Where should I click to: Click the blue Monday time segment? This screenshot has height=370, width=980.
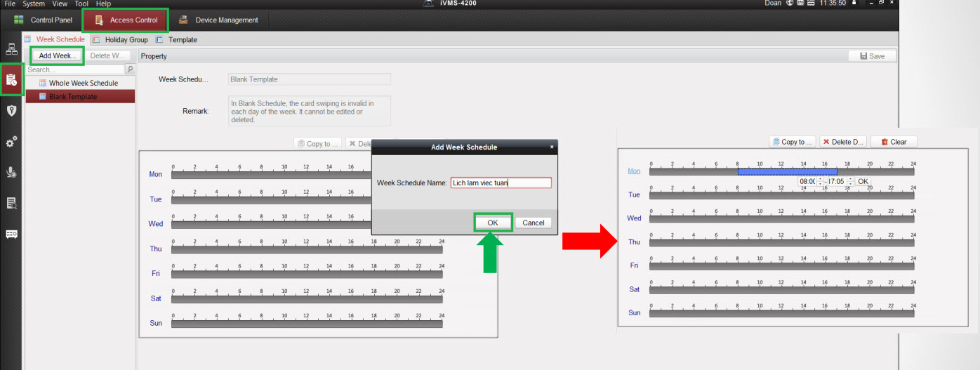(786, 171)
